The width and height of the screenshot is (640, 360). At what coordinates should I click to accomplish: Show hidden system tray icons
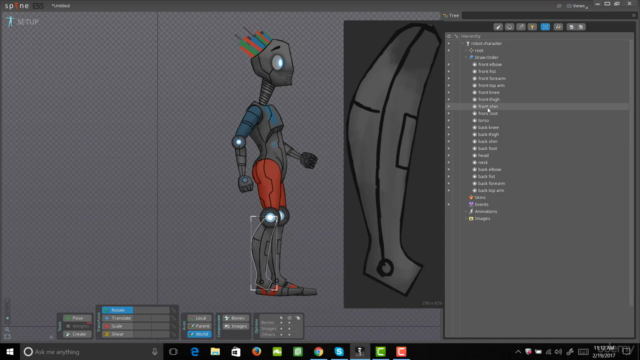coord(518,352)
